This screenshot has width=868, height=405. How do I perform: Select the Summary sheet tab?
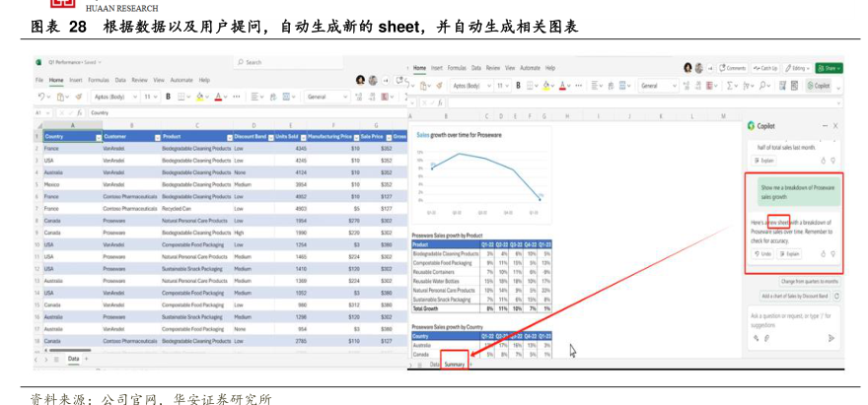click(x=454, y=364)
